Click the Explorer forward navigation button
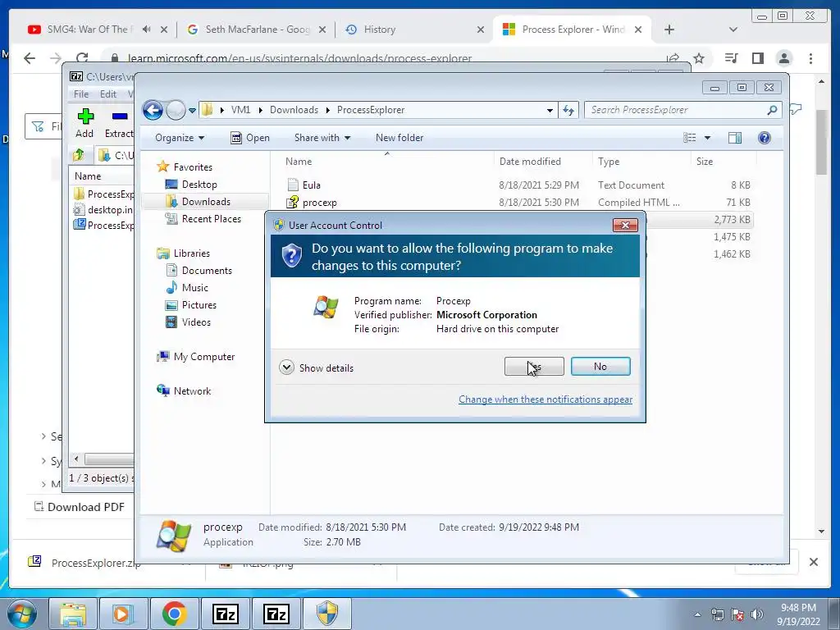 tap(176, 110)
